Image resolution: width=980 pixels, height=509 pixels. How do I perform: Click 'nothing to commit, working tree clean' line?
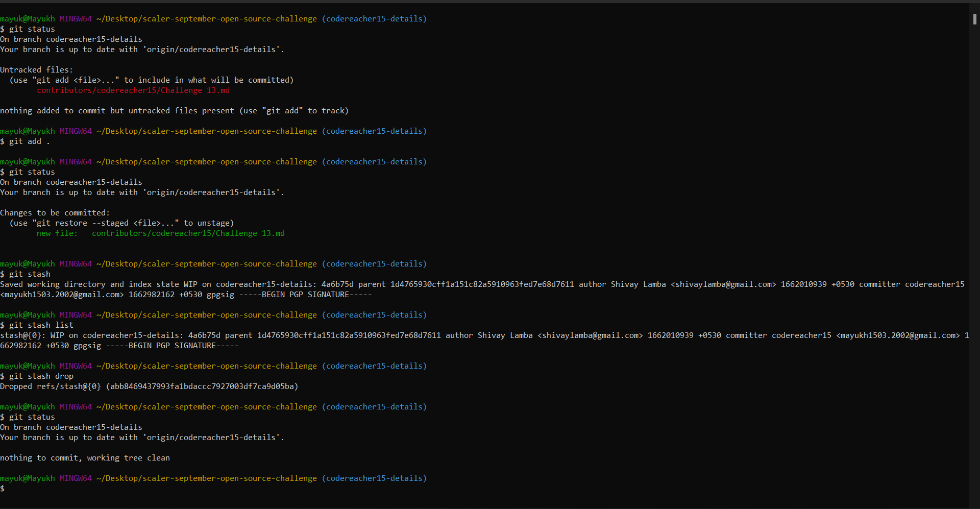point(85,458)
